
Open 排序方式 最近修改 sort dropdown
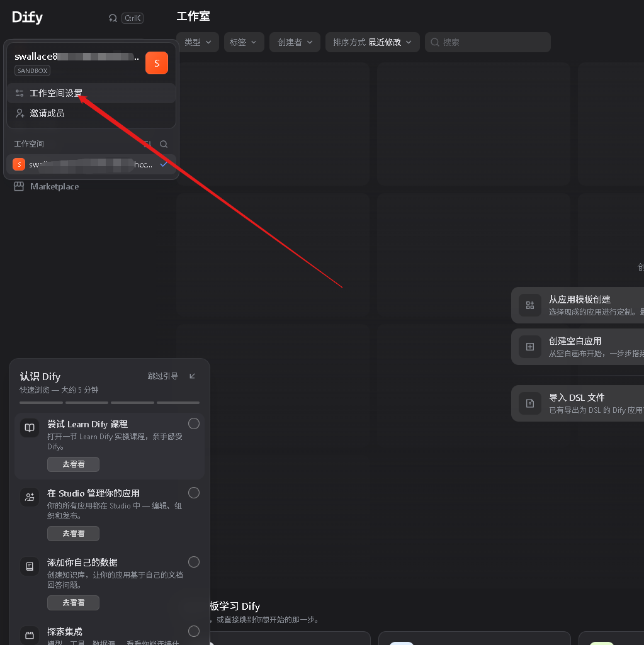(373, 42)
